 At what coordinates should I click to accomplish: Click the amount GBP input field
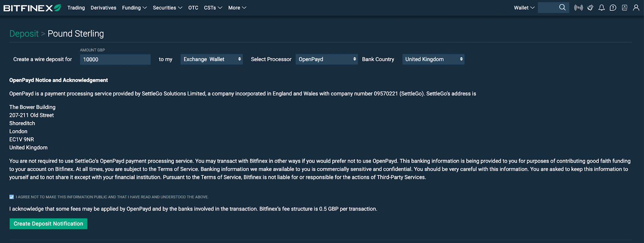(115, 60)
